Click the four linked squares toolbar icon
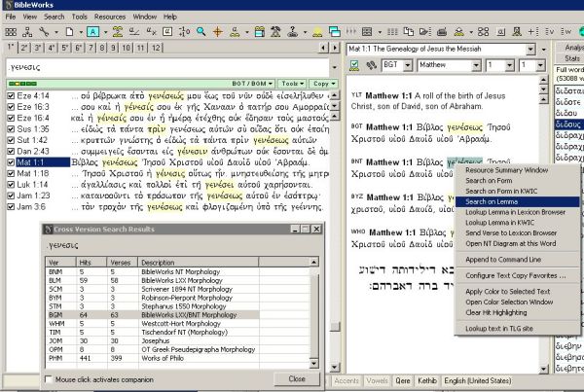584x392 pixels. pyautogui.click(x=483, y=32)
